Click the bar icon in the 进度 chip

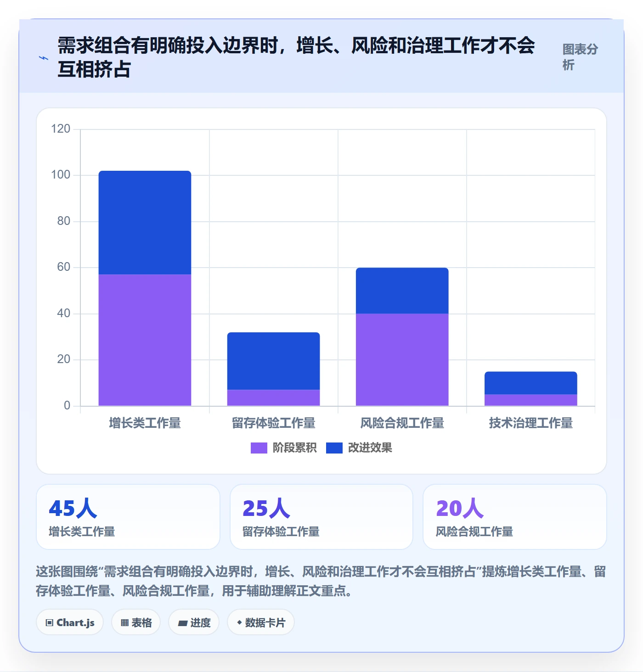(183, 623)
